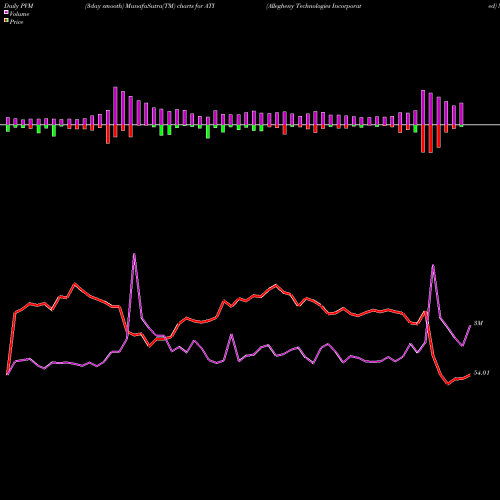The image size is (500, 500).
Task: Select the Volume legend label
Action: point(19,14)
